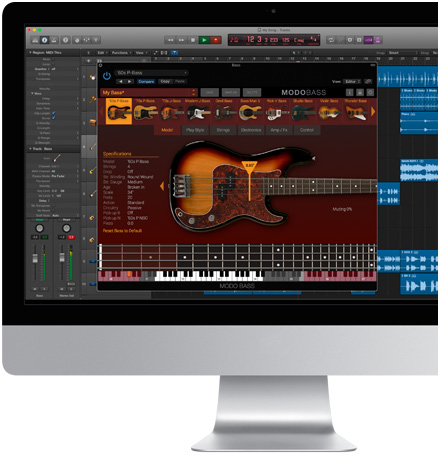The height and width of the screenshot is (455, 438).
Task: Switch to the Strings tab
Action: point(223,130)
